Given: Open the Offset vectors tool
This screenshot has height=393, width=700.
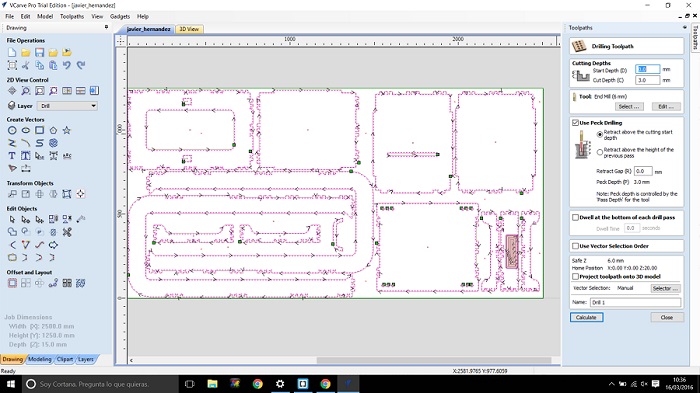Looking at the screenshot, I should 12,283.
